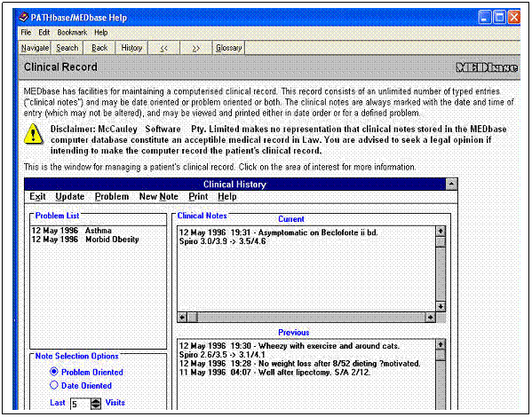Open the Glossary button
The image size is (532, 417).
tap(228, 48)
